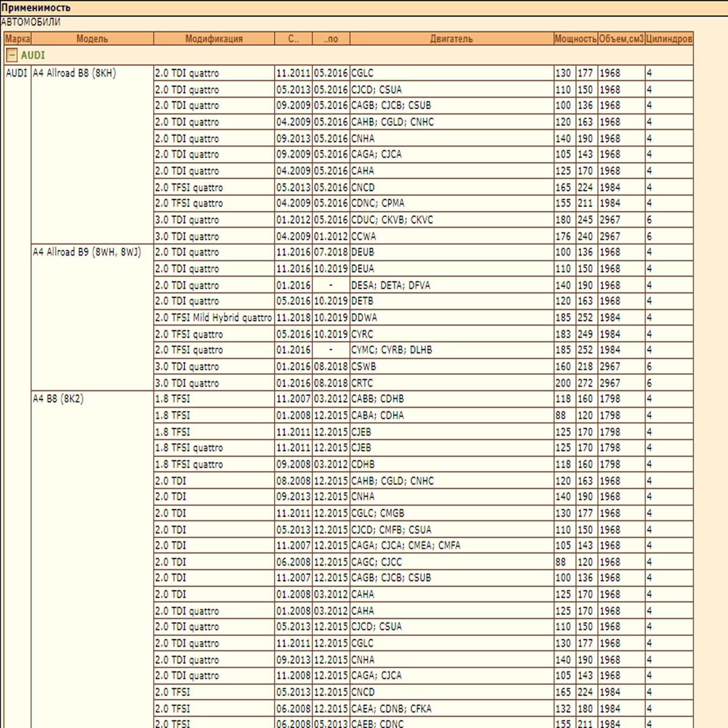The height and width of the screenshot is (728, 728).
Task: Click the AUDI group heading label
Action: [33, 56]
